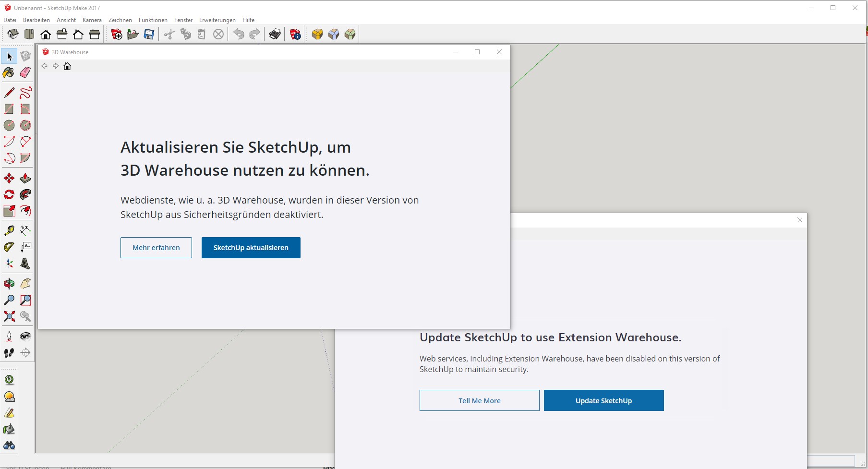The width and height of the screenshot is (868, 469).
Task: Open the Kamera menu
Action: [92, 20]
